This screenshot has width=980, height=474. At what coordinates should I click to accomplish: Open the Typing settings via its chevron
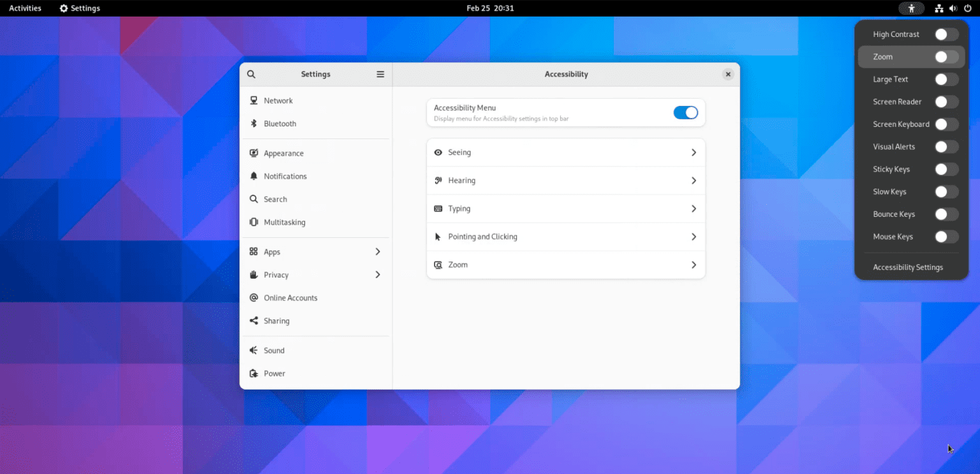(694, 209)
